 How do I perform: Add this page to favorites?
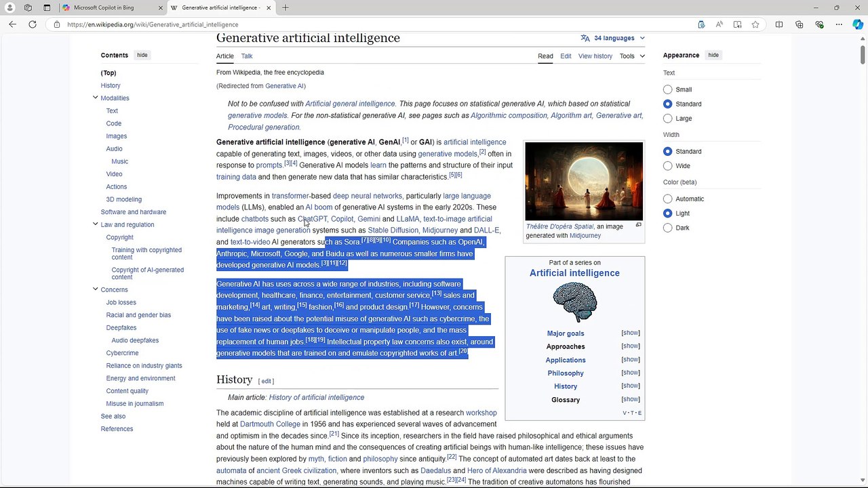click(x=755, y=24)
